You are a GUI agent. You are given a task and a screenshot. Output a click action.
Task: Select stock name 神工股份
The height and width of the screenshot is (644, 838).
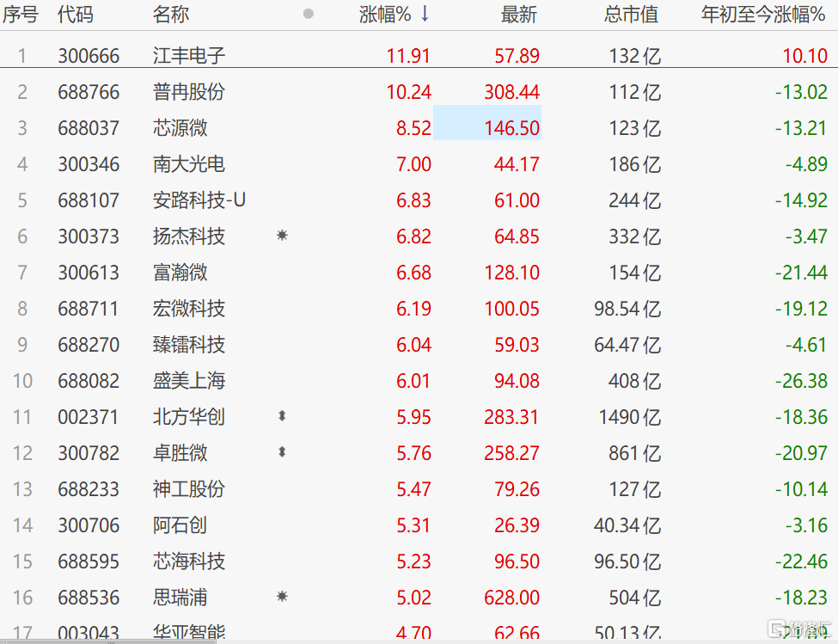[189, 489]
